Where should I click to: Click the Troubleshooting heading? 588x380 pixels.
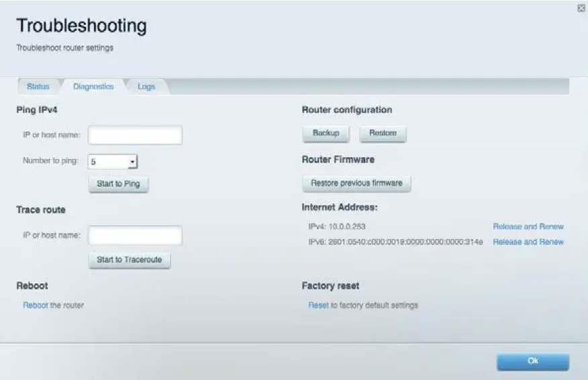click(x=82, y=26)
